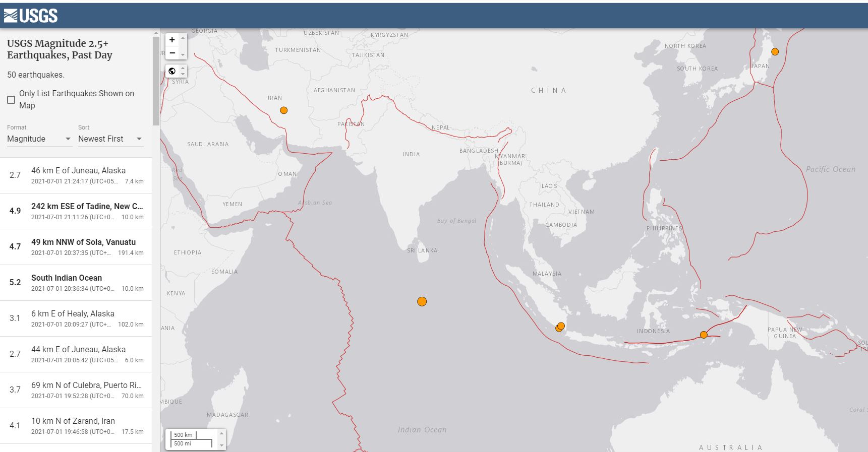Open the Sort dropdown showing Newest First
Image resolution: width=868 pixels, height=452 pixels.
pyautogui.click(x=110, y=139)
